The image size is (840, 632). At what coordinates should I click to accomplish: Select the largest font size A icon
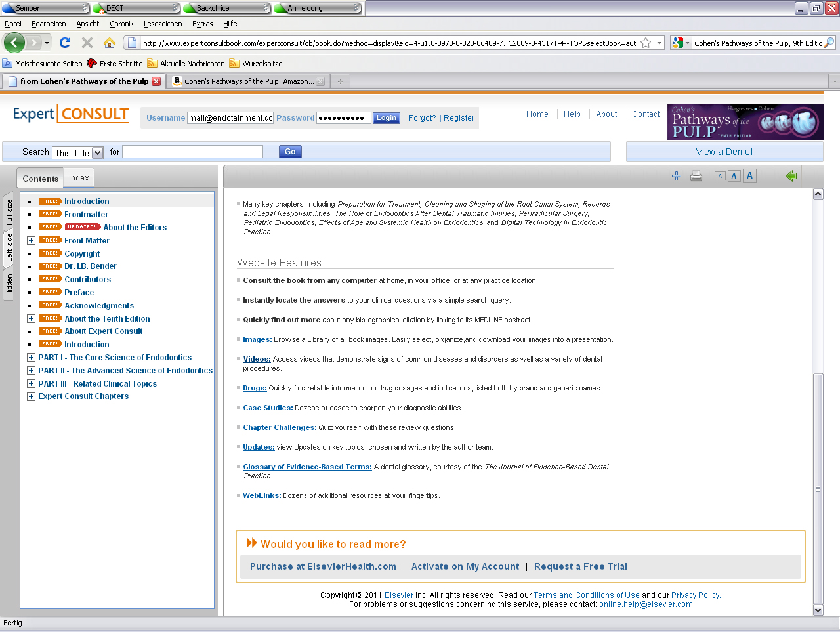[x=749, y=176]
